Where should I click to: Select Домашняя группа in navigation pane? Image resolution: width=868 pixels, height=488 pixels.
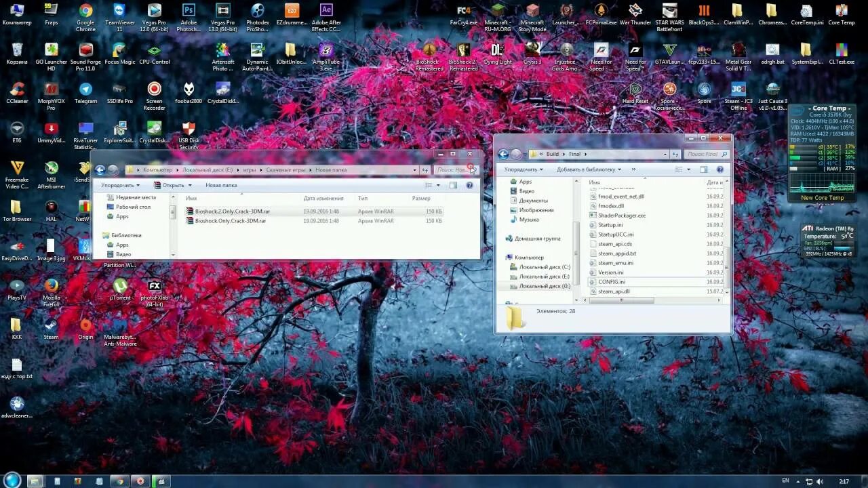click(x=533, y=239)
